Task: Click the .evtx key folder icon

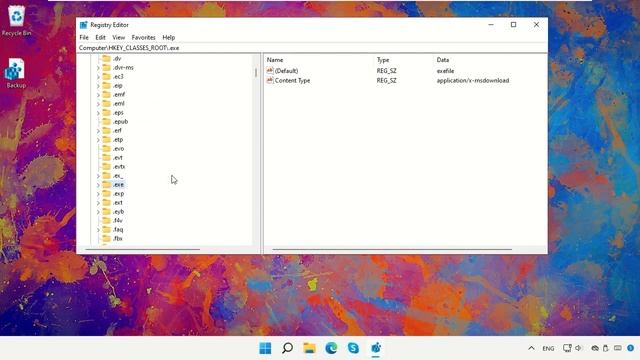Action: click(x=107, y=167)
